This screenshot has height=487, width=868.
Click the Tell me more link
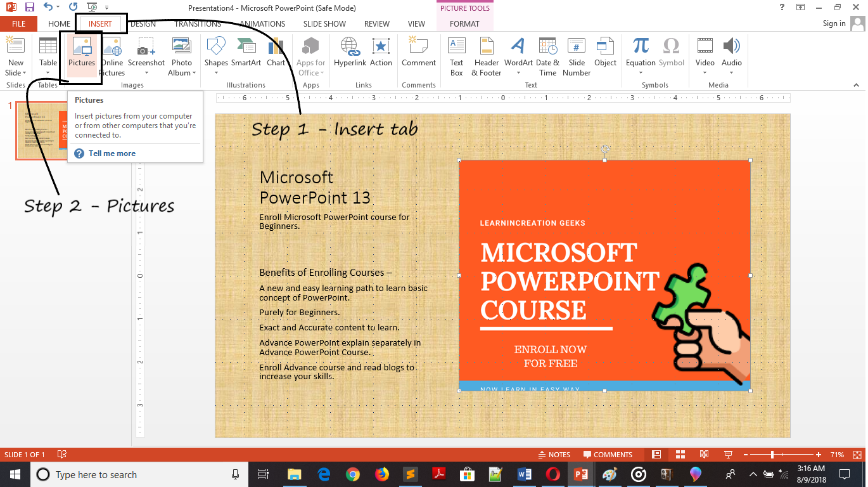112,153
